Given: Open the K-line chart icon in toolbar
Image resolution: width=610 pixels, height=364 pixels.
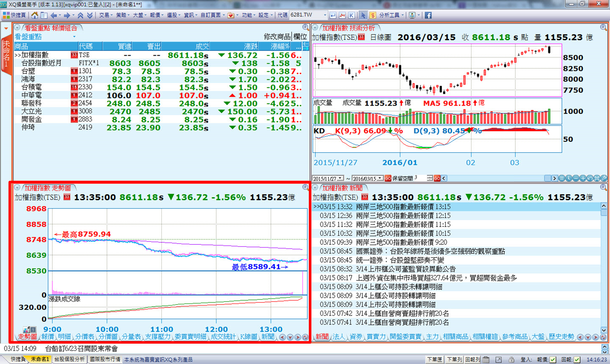Looking at the screenshot, I should pyautogui.click(x=352, y=15).
